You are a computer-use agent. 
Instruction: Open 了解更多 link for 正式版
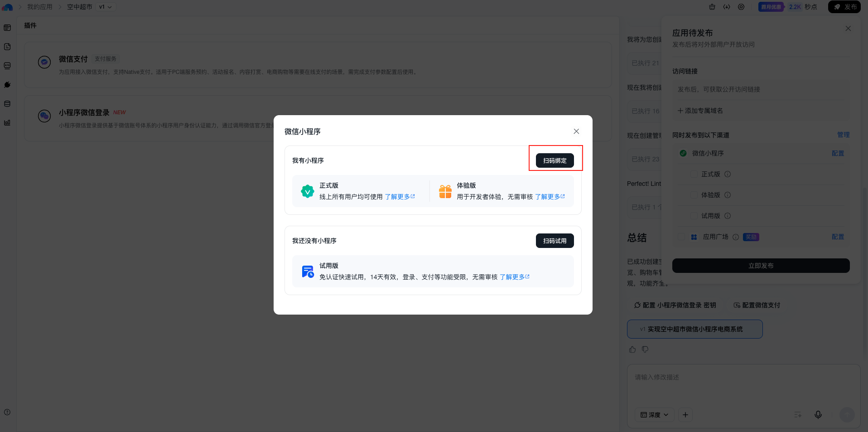click(x=400, y=197)
